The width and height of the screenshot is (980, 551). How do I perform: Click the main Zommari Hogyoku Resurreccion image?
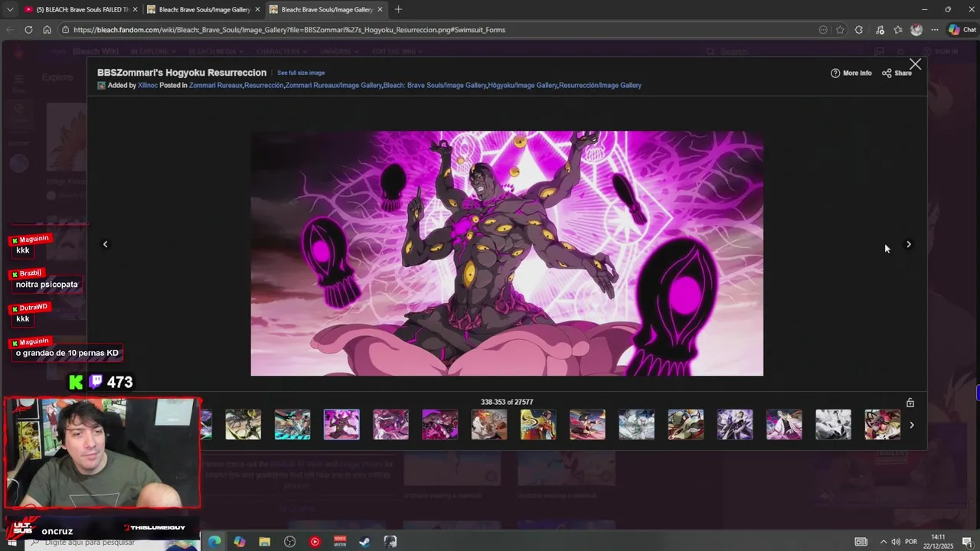tap(507, 253)
